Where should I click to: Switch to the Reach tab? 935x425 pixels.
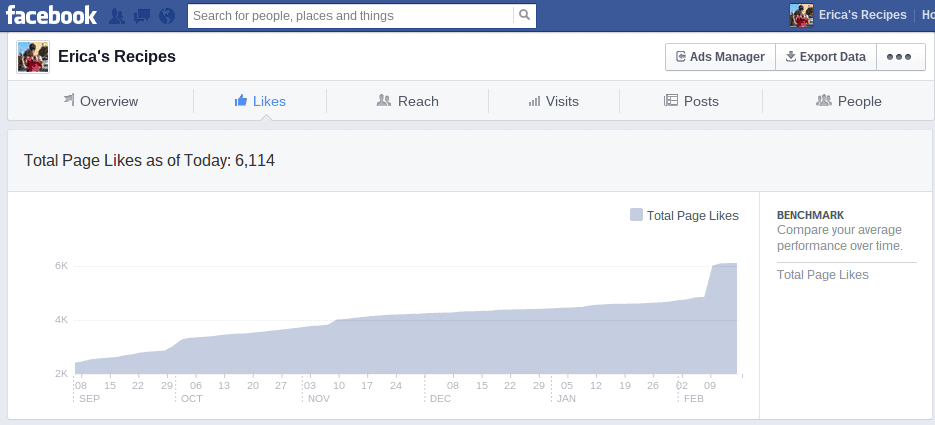(407, 101)
